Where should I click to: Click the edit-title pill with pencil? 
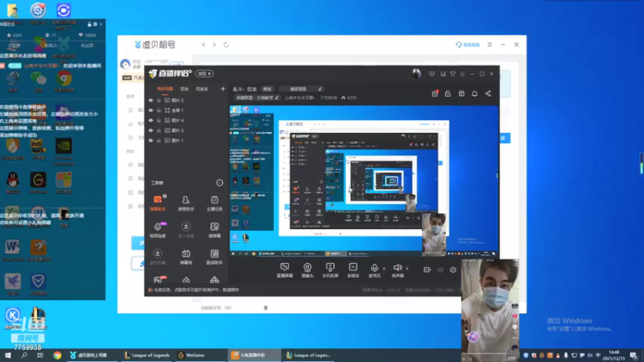coord(301,88)
